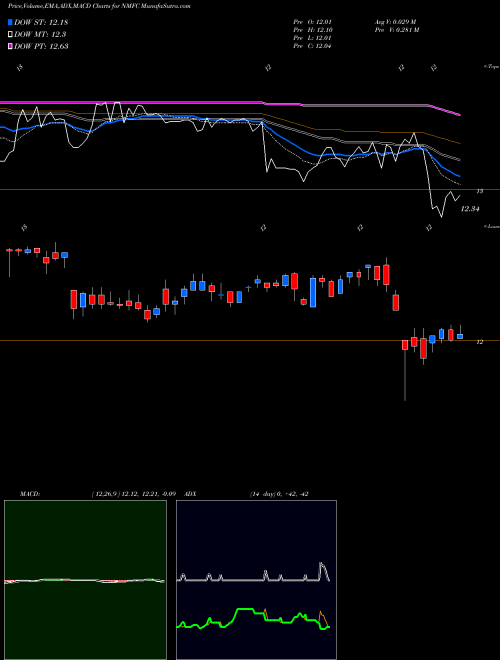Viewport: 500px width, 660px height.
Task: Click the Lows marker label at right
Action: click(x=491, y=226)
